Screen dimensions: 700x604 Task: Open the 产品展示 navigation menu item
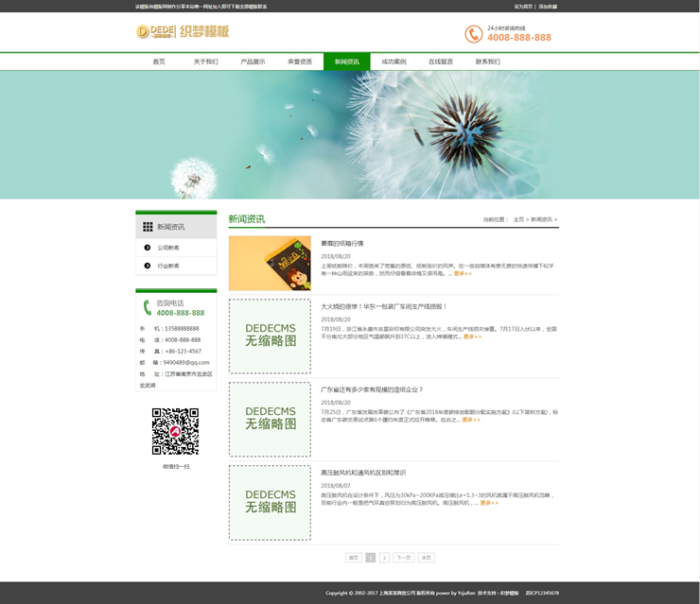(253, 62)
